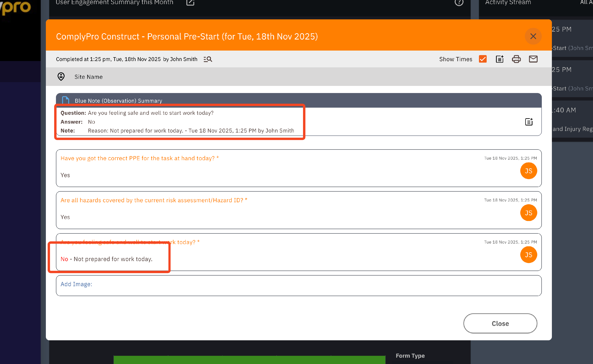The image size is (593, 364).
Task: Click the Have you got the correct PPE question
Action: tap(140, 158)
